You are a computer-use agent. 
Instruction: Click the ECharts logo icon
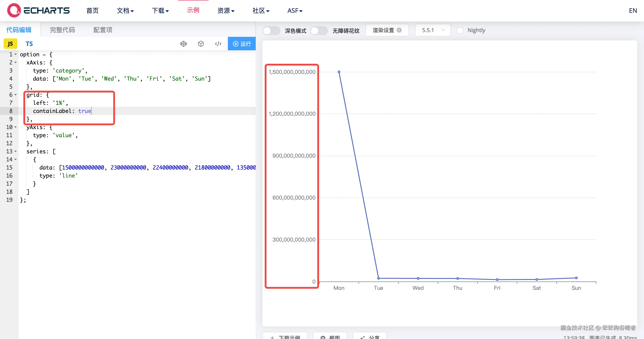(x=14, y=10)
